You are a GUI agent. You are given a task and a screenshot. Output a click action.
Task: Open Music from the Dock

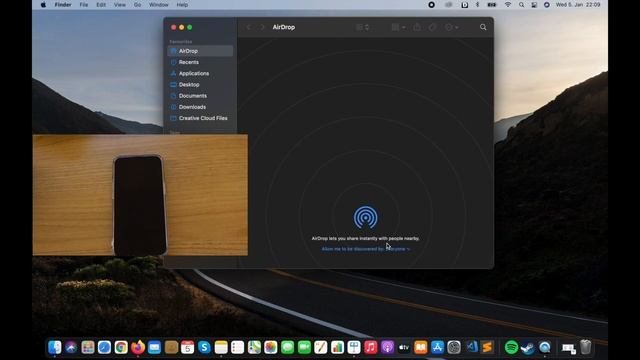pyautogui.click(x=371, y=347)
